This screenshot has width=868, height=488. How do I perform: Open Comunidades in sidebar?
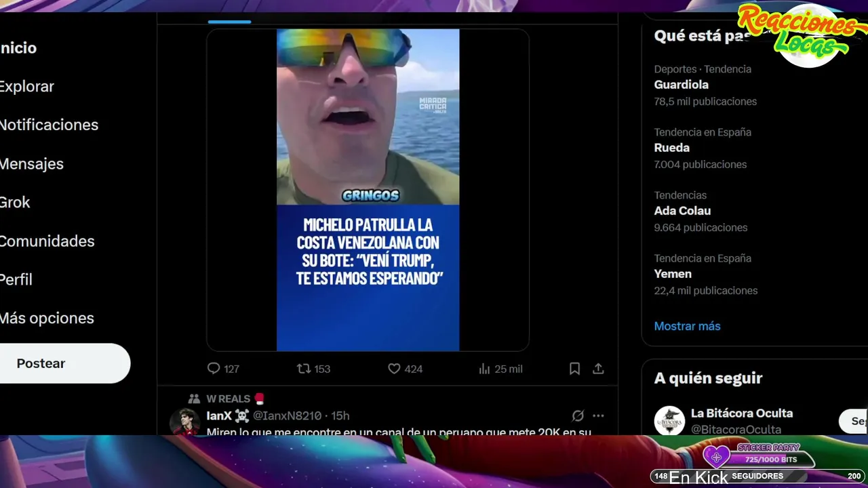tap(47, 241)
